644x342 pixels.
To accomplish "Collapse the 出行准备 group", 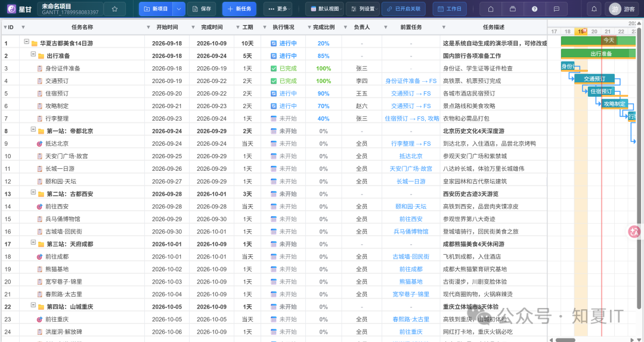I will point(33,54).
